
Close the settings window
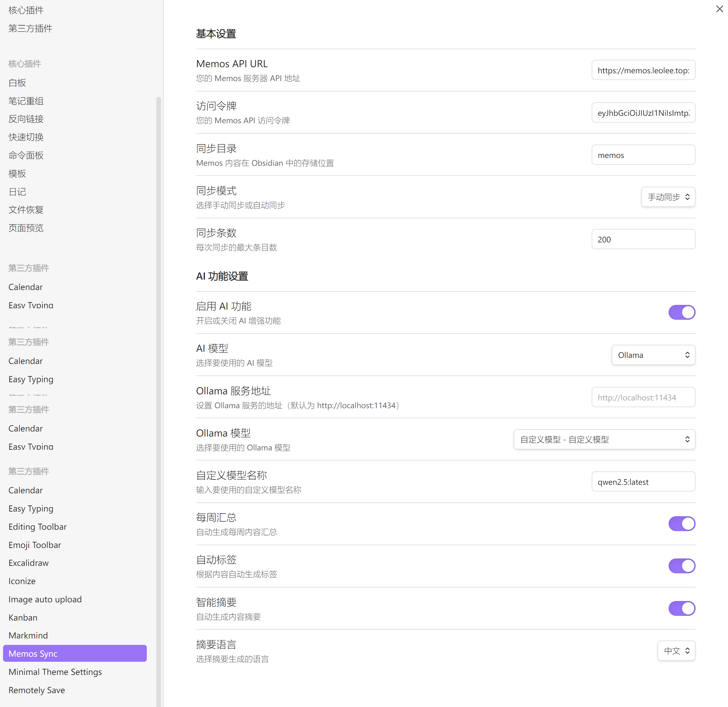(720, 9)
